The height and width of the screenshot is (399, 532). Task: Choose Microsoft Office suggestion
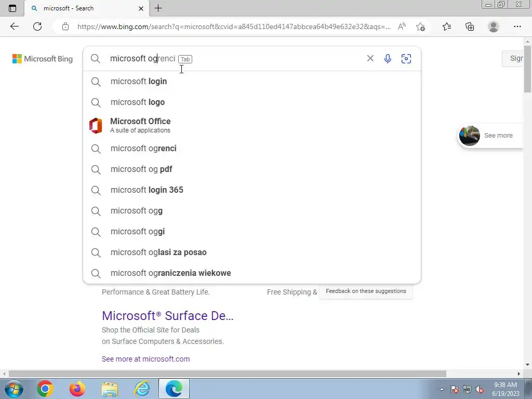252,125
